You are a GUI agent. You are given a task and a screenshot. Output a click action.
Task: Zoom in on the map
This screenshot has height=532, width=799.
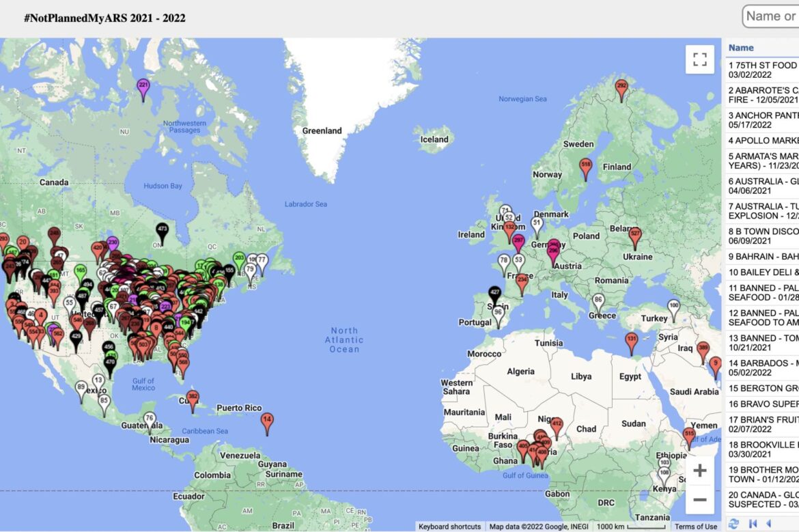[x=699, y=471]
